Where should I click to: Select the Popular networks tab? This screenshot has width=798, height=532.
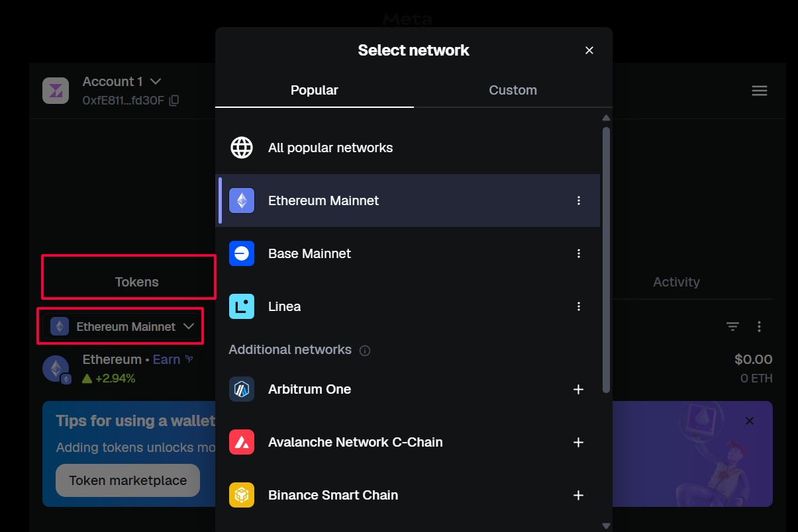click(315, 90)
